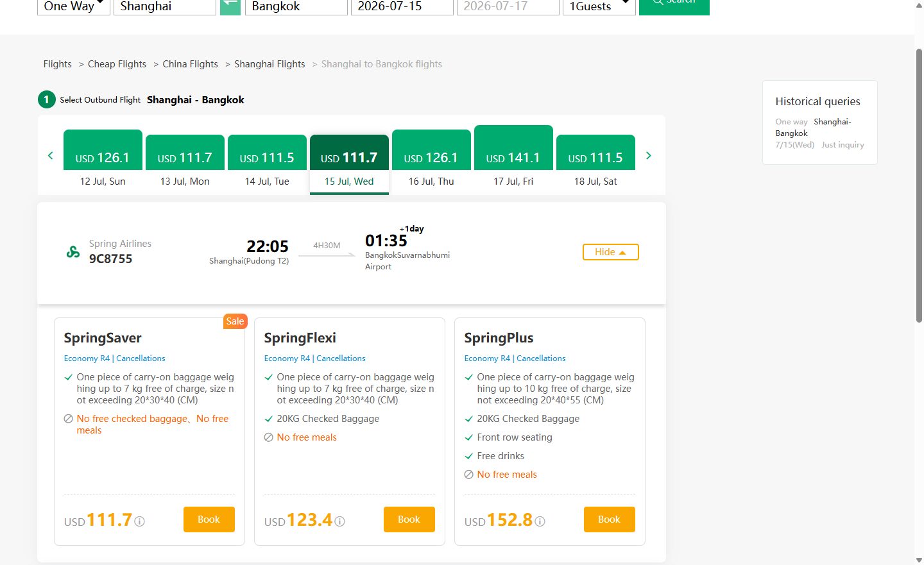Image resolution: width=924 pixels, height=565 pixels.
Task: Click SpringFlexi price USD 123.4
Action: (298, 520)
